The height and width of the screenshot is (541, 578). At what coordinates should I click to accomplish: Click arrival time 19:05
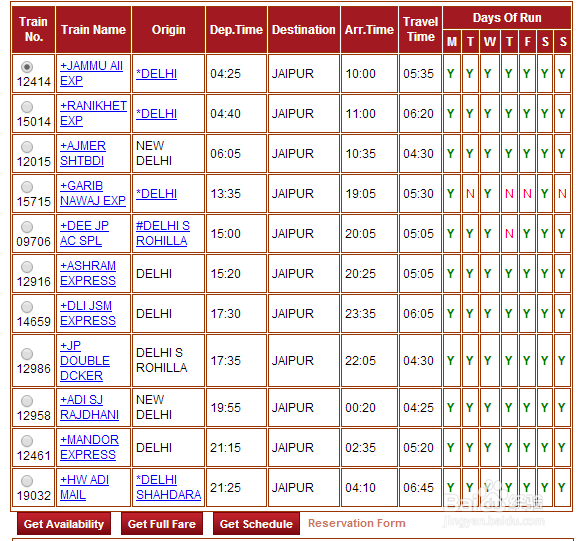(x=361, y=194)
